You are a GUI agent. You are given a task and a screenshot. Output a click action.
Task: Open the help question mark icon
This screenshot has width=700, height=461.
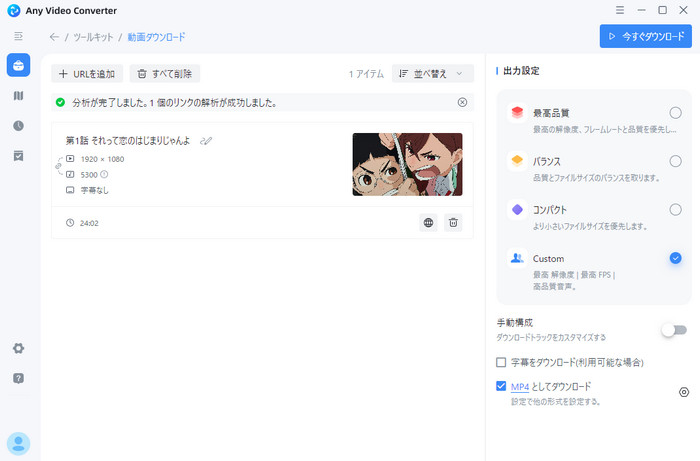pyautogui.click(x=18, y=378)
